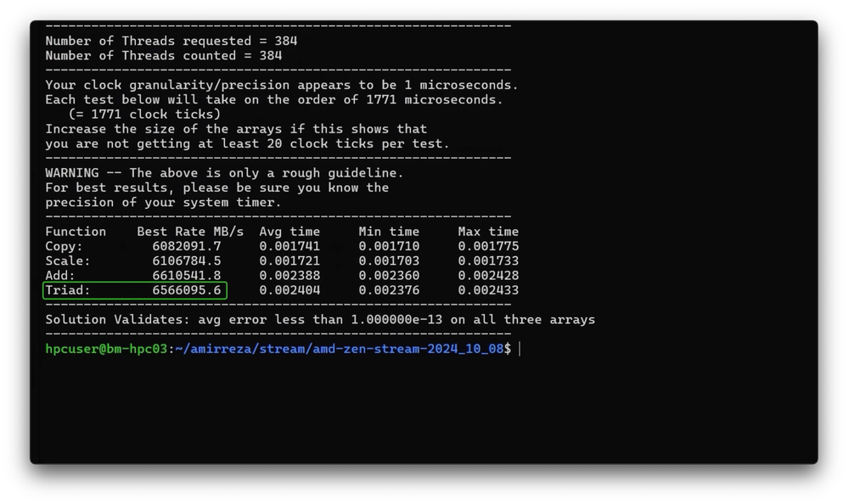Screen dimensions: 848x504
Task: Click the hpcuser@bm-hpc03 prompt hostname
Action: [x=107, y=349]
